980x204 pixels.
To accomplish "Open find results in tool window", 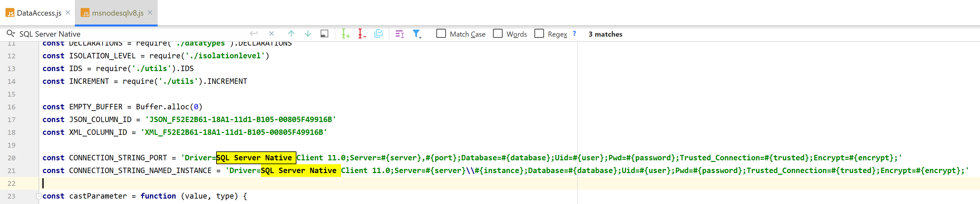I will point(324,34).
